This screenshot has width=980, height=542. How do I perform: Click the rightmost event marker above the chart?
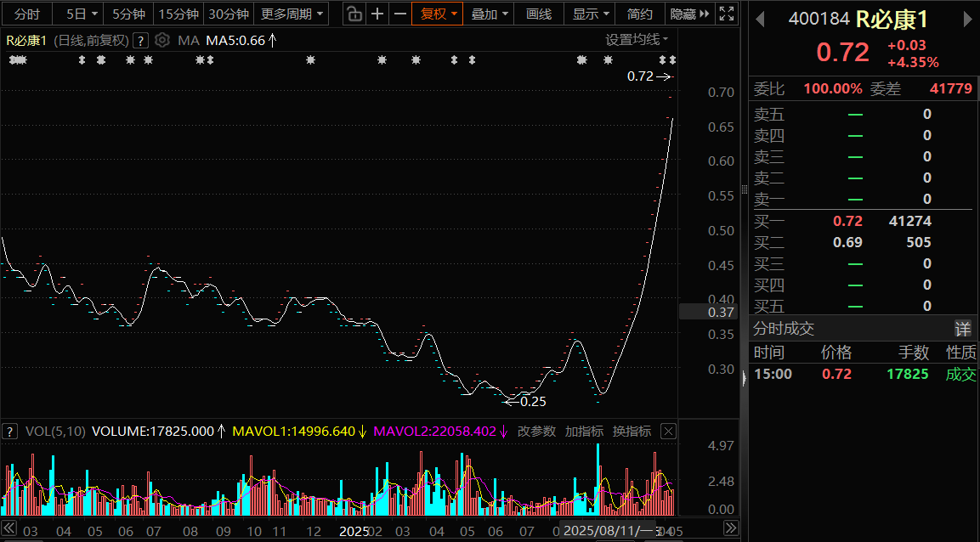pyautogui.click(x=671, y=60)
